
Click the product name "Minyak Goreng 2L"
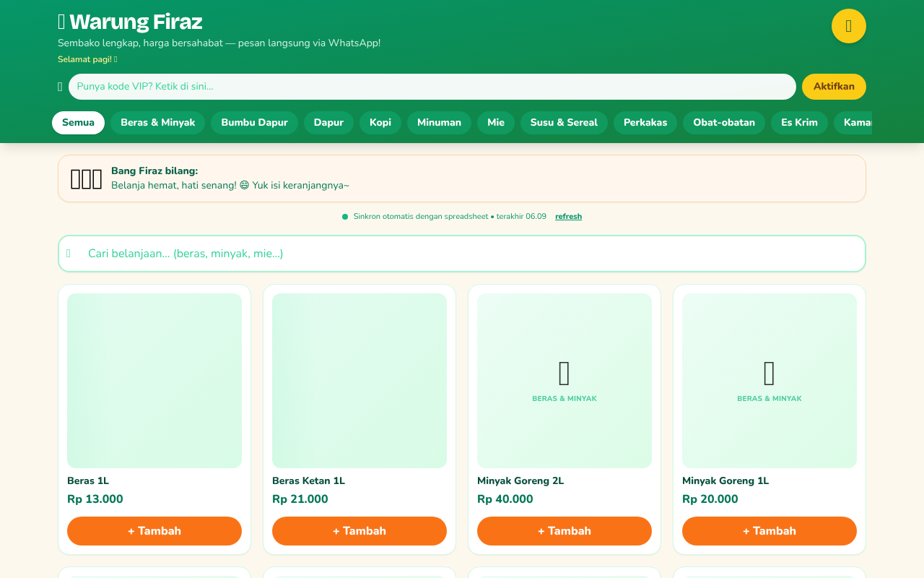tap(520, 481)
